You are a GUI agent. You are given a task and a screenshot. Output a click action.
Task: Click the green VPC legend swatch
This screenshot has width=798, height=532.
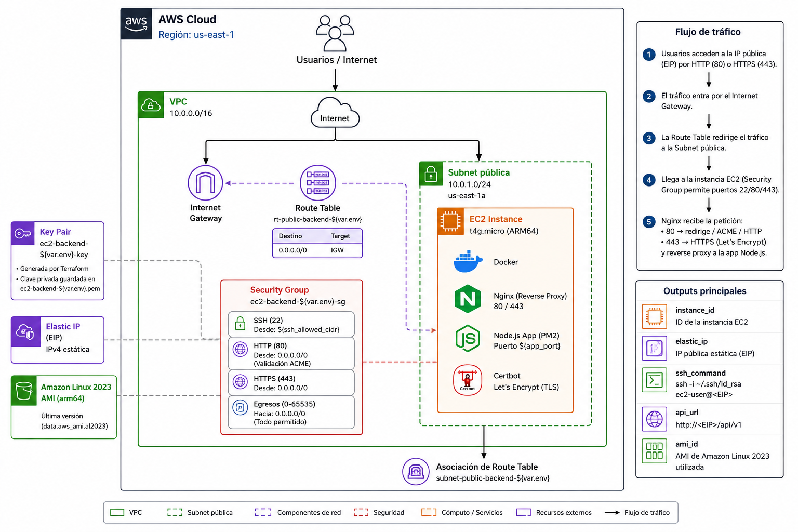tap(117, 512)
